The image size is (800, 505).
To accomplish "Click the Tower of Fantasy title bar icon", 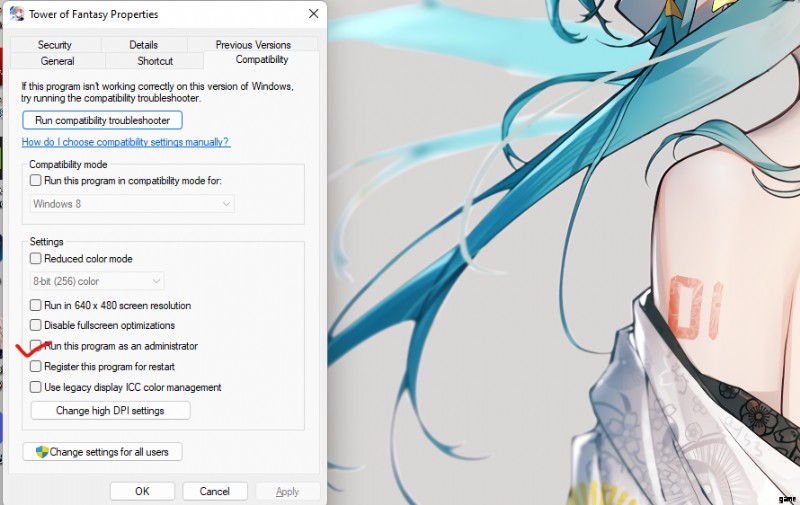I will coord(17,15).
